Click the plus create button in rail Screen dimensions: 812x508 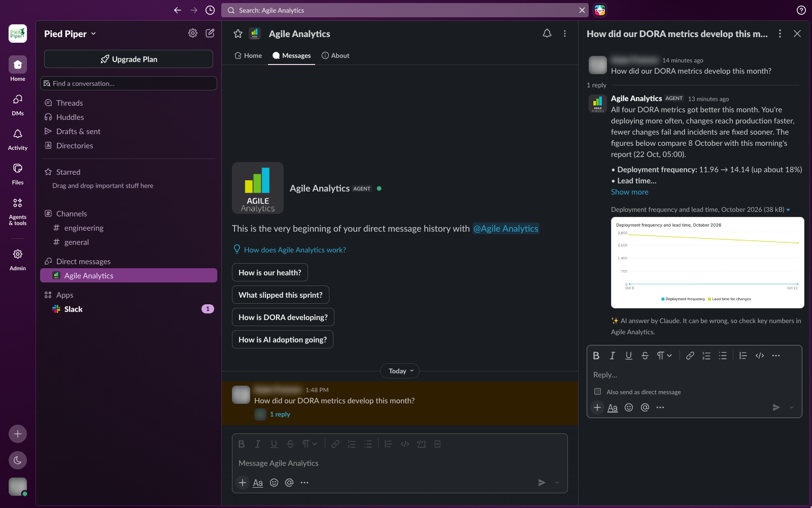[x=18, y=434]
